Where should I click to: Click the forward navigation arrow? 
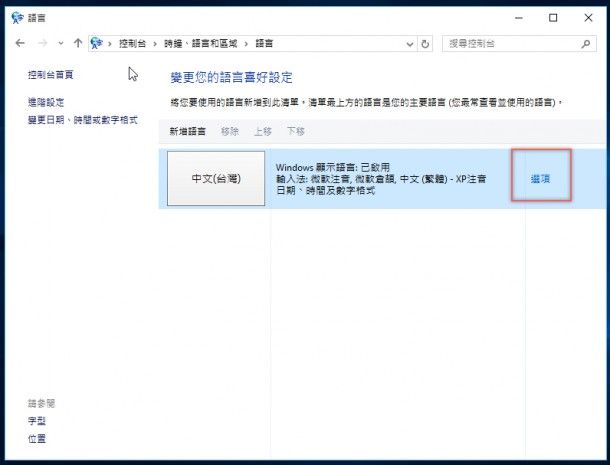point(43,43)
